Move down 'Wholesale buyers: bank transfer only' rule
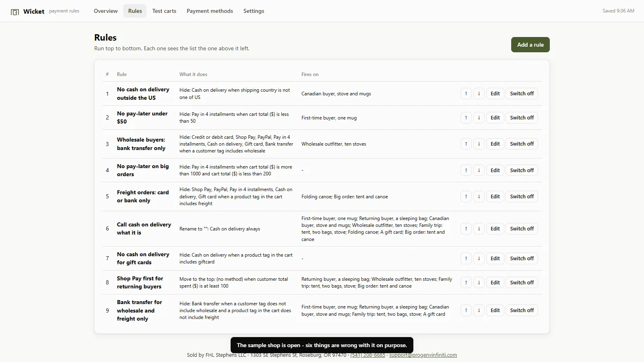This screenshot has height=362, width=644. click(479, 144)
